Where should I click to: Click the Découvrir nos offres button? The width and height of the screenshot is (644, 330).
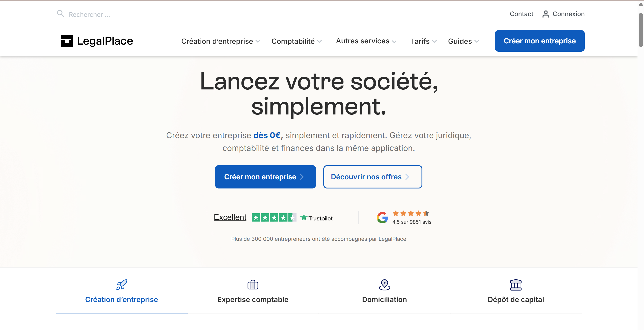373,177
